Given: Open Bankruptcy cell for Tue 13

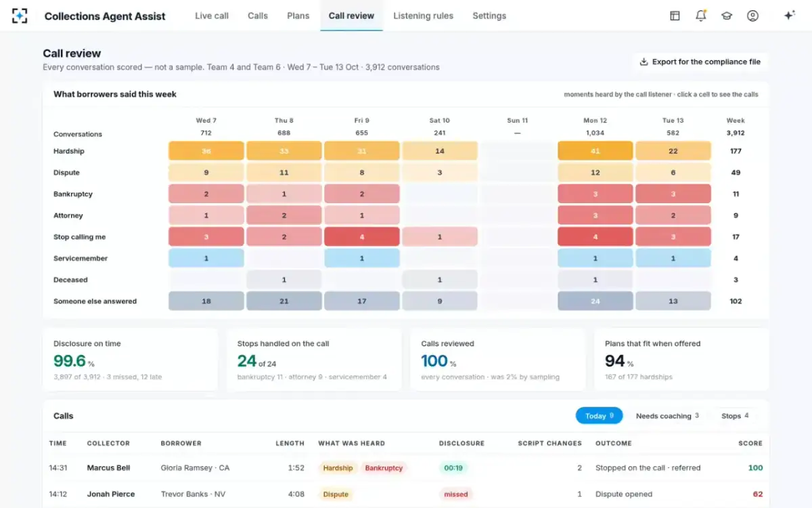Looking at the screenshot, I should tap(673, 194).
